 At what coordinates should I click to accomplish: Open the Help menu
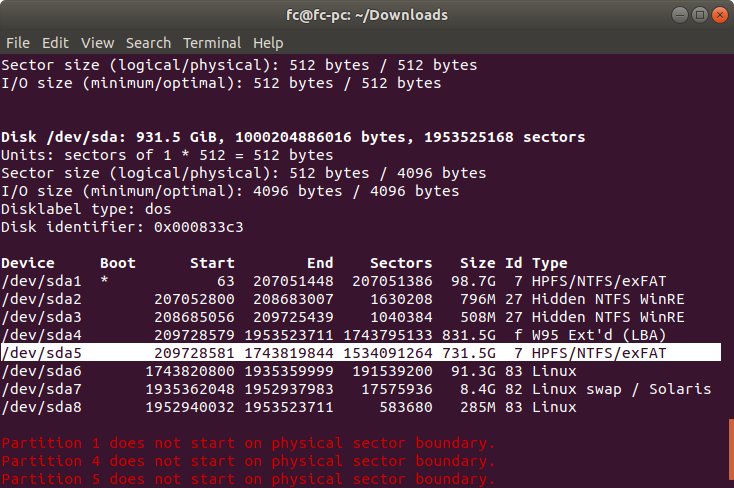click(x=268, y=43)
